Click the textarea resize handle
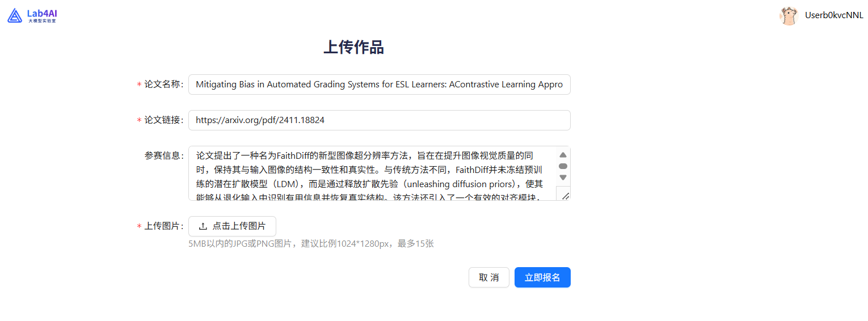 coord(565,196)
